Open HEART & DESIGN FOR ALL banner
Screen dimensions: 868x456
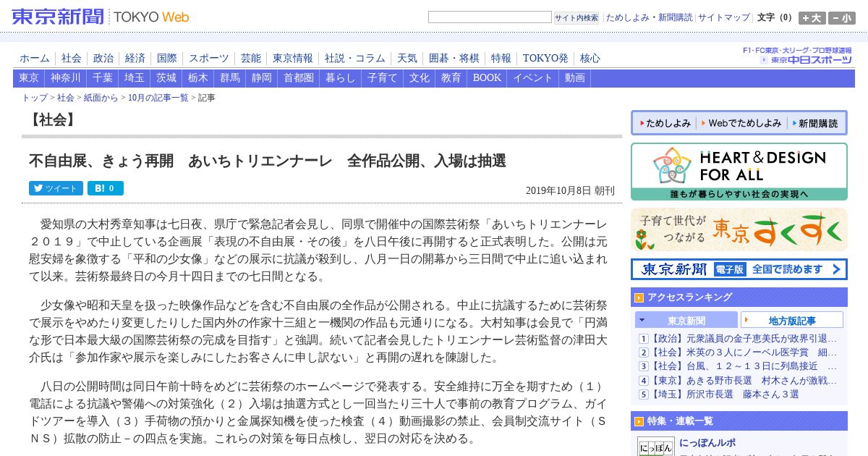pyautogui.click(x=739, y=172)
